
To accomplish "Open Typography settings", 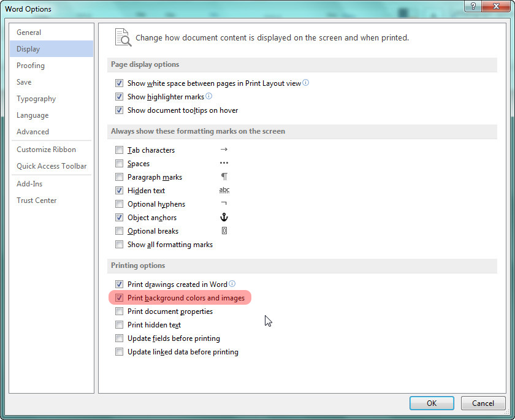I will point(51,99).
